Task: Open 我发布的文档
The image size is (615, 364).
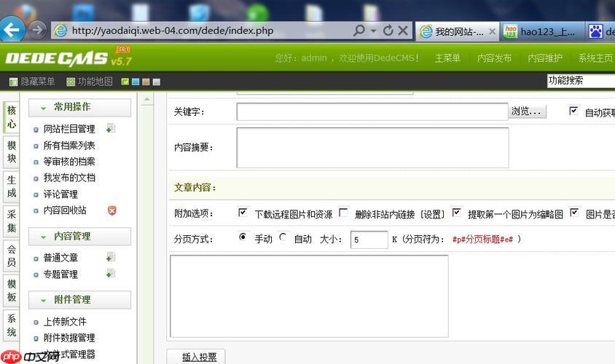Action: point(69,178)
